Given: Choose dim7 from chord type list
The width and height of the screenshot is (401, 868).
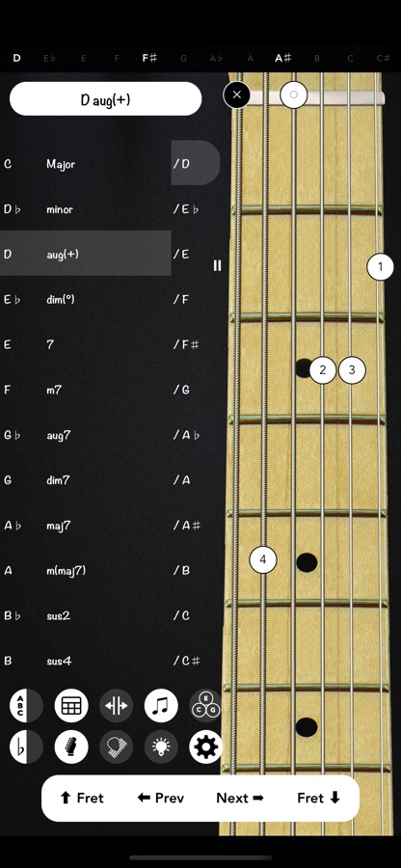Looking at the screenshot, I should [58, 480].
